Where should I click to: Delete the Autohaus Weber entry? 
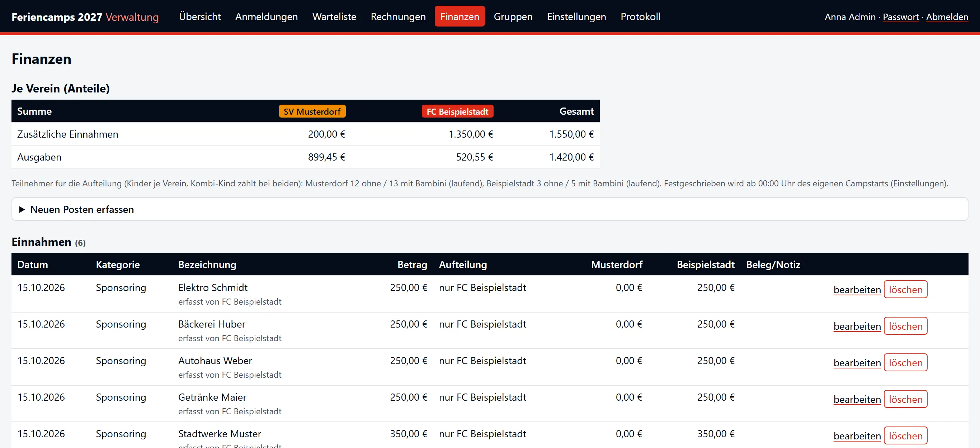coord(905,362)
